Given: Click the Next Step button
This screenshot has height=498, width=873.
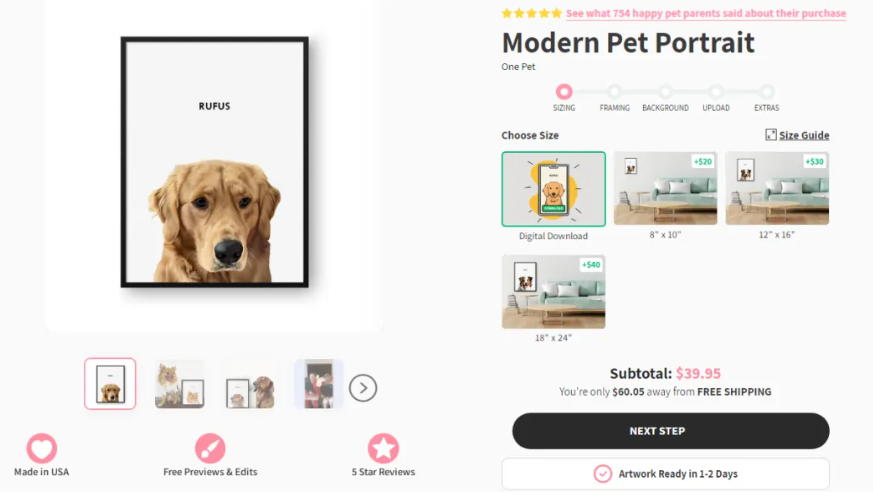Looking at the screenshot, I should click(x=671, y=431).
